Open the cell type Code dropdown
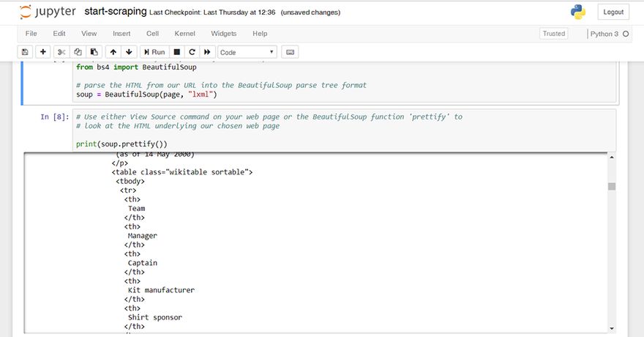644x337 pixels. click(247, 52)
